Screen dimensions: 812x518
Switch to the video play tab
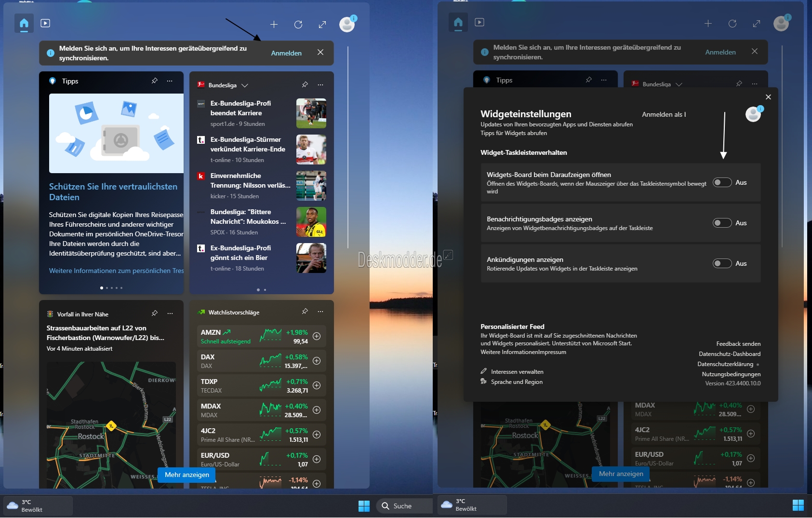[45, 23]
